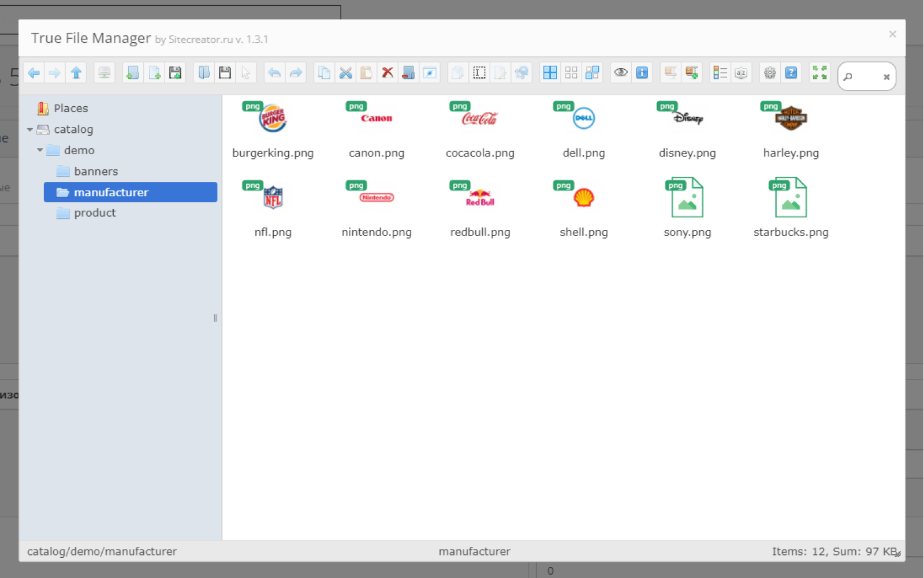This screenshot has height=578, width=924.
Task: Click the toolbar icon right of delete-folder
Action: point(430,73)
